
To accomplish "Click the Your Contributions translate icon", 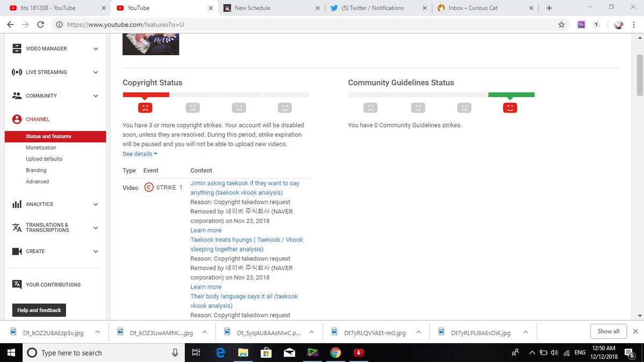I will point(17,284).
